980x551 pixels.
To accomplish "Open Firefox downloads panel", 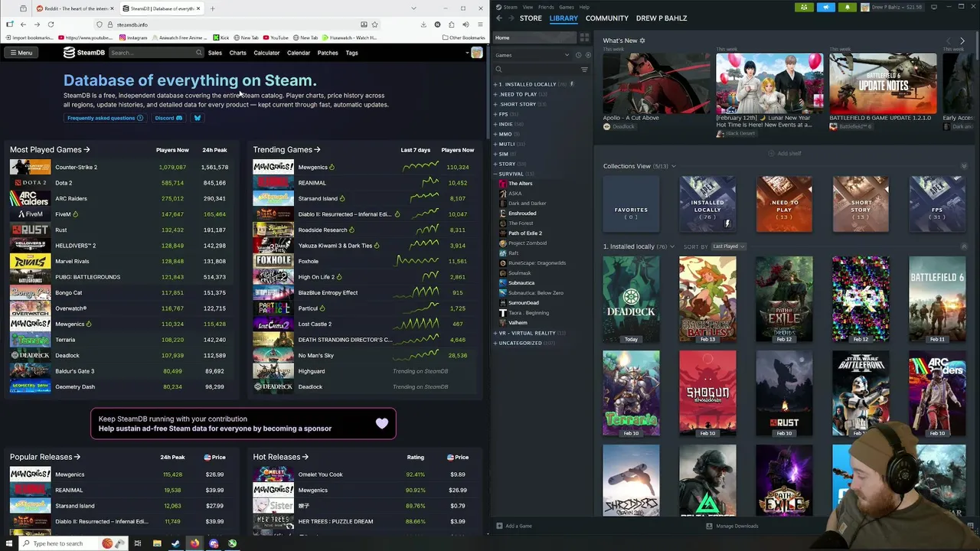I will (x=423, y=24).
